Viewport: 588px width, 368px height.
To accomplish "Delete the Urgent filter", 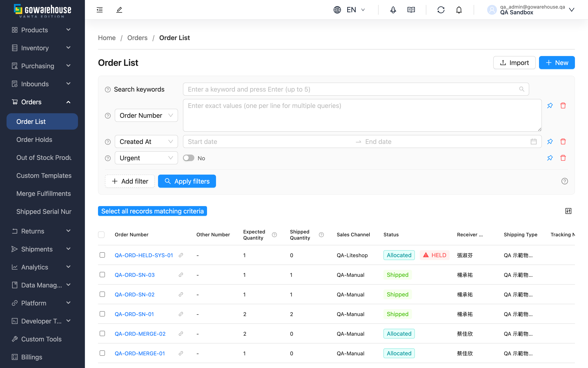I will [563, 158].
